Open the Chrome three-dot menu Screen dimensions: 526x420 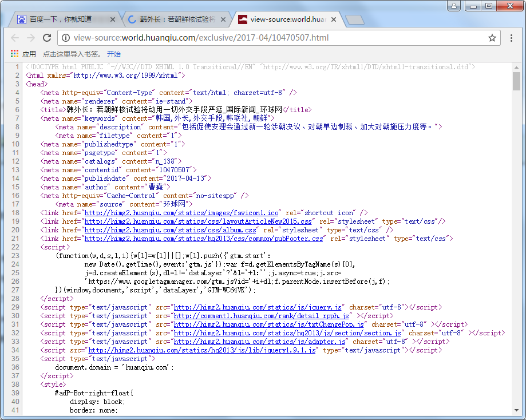pos(512,38)
